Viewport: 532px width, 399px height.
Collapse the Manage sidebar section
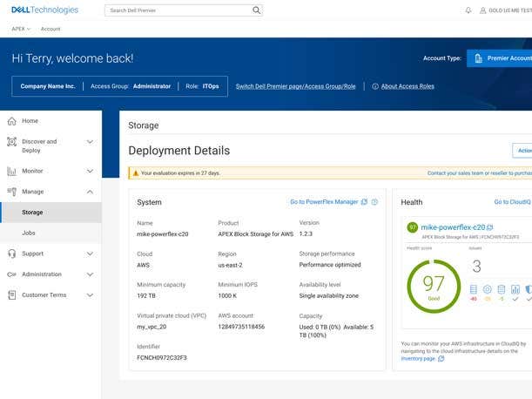point(90,192)
